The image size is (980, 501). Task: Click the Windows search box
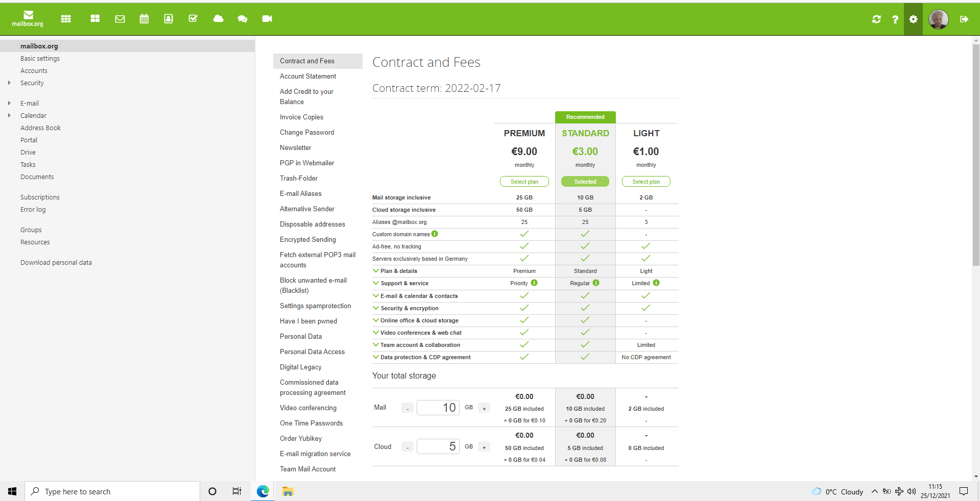click(x=112, y=491)
